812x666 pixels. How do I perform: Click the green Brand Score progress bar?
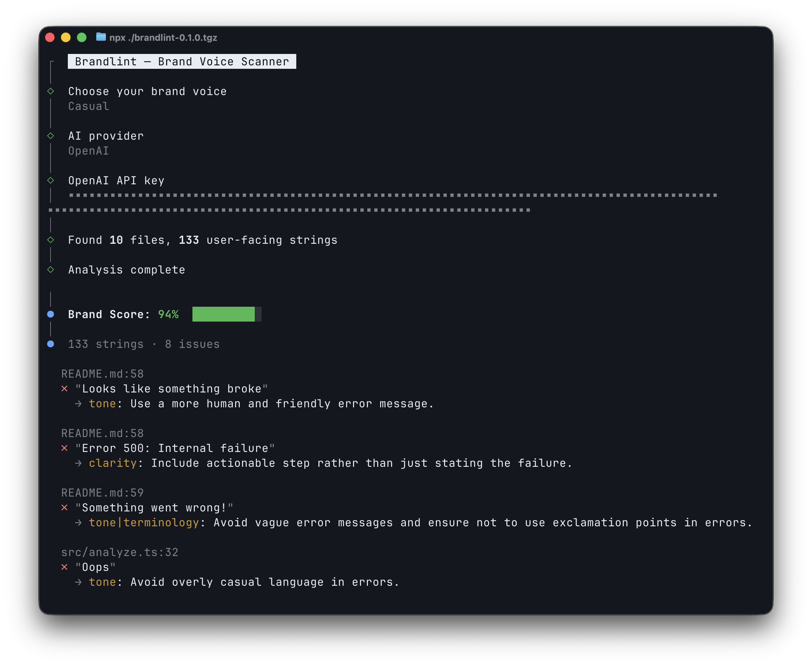coord(224,314)
